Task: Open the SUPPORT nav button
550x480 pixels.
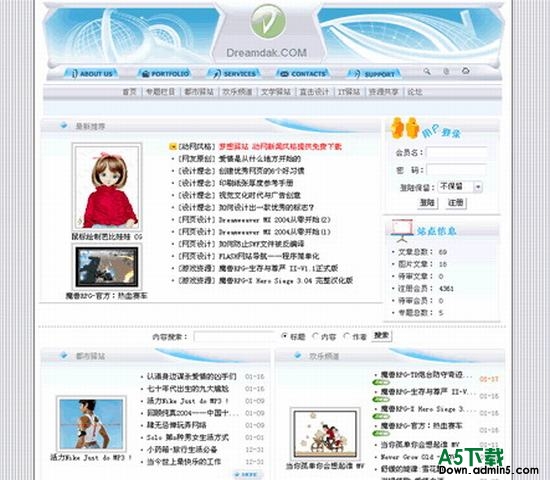Action: (x=374, y=74)
